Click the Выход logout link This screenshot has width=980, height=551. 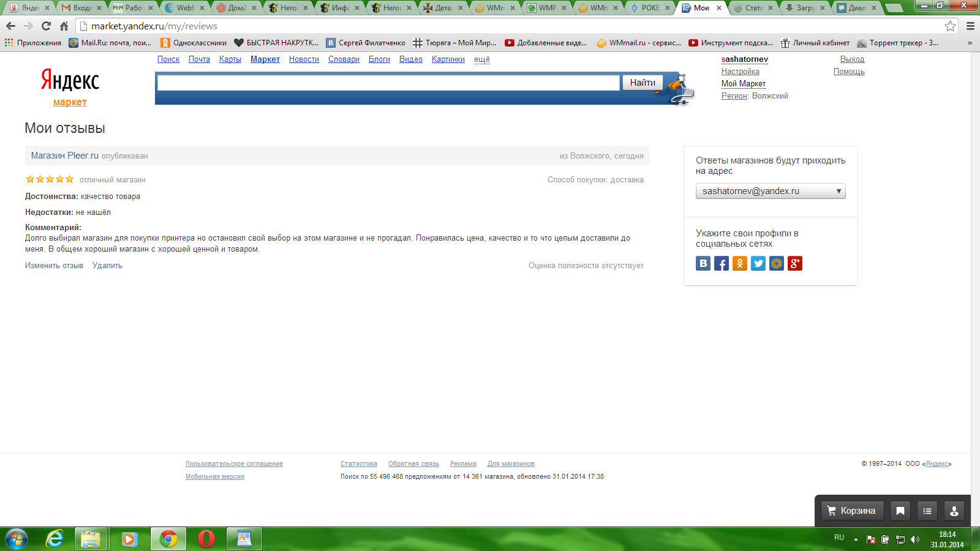852,59
